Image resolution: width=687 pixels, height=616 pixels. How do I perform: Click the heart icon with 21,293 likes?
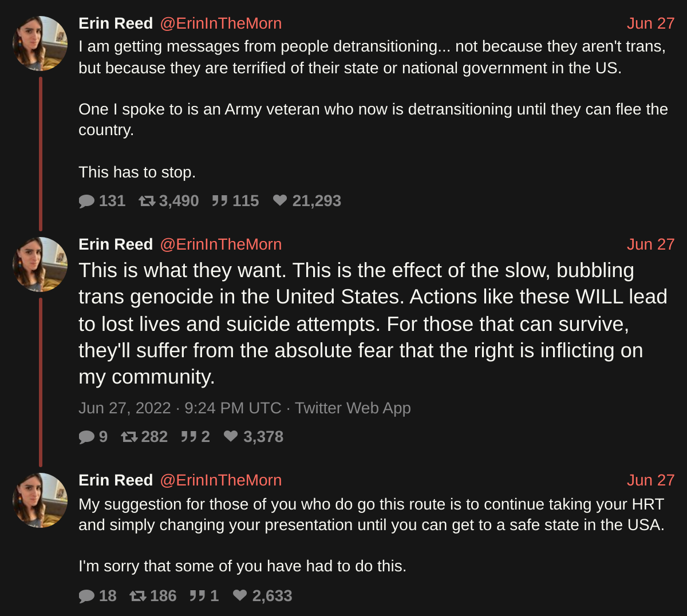pyautogui.click(x=280, y=200)
